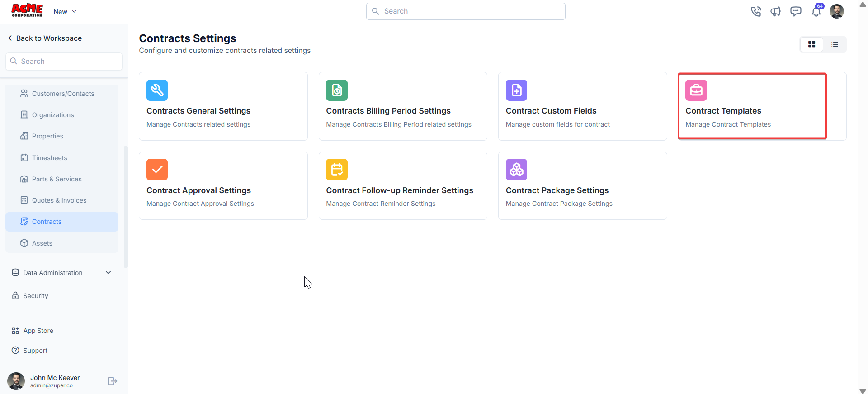This screenshot has height=394, width=868.
Task: Open Support from sidebar
Action: [35, 351]
